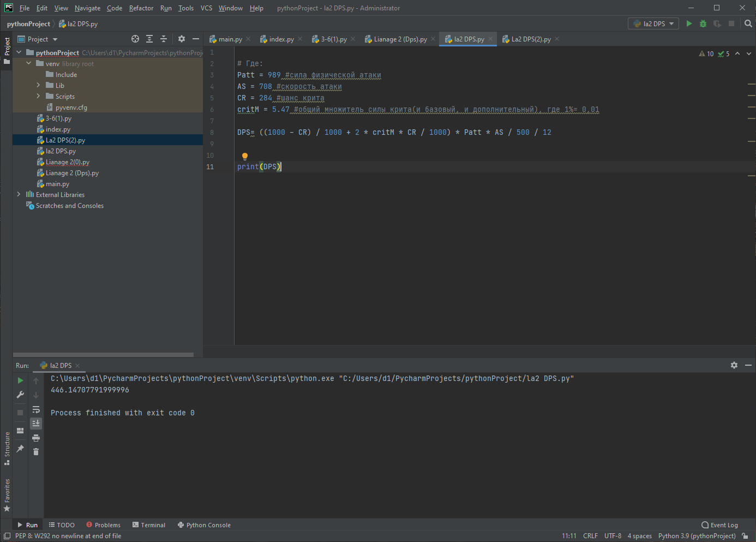
Task: Expand the Lib folder in project tree
Action: (38, 85)
